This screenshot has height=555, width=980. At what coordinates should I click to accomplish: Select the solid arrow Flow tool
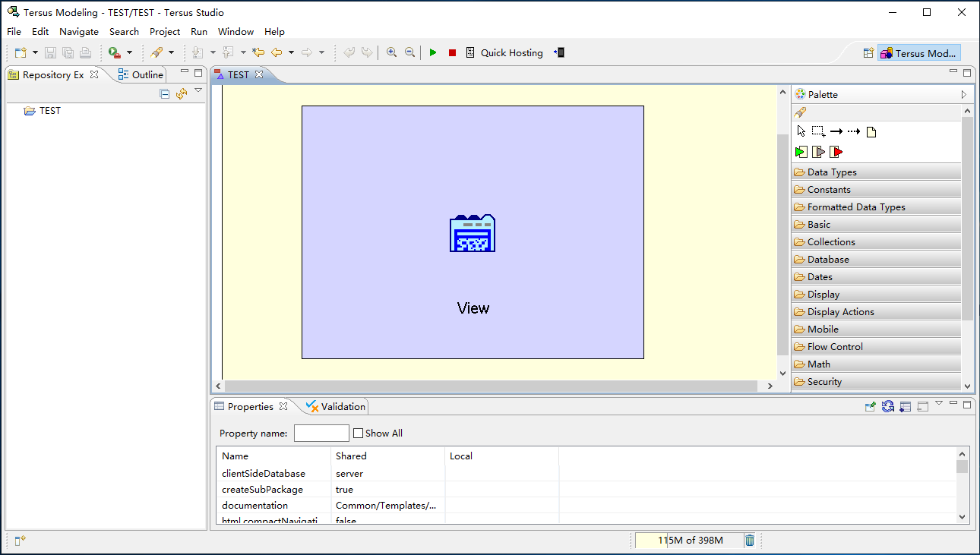click(x=836, y=131)
